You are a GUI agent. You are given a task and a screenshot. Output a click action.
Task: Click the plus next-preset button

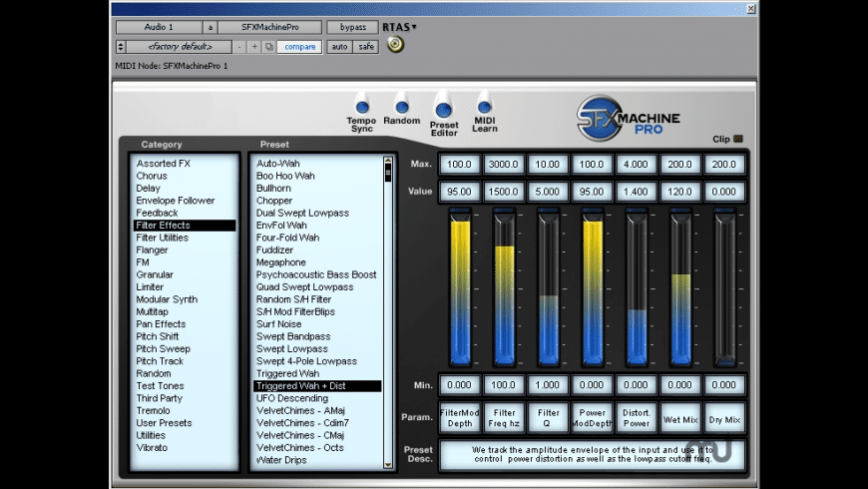click(255, 47)
